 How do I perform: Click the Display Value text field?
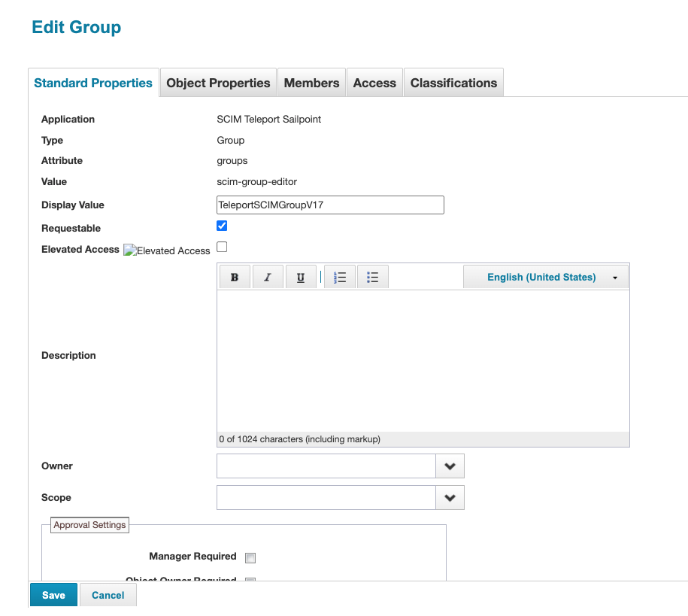pos(329,205)
